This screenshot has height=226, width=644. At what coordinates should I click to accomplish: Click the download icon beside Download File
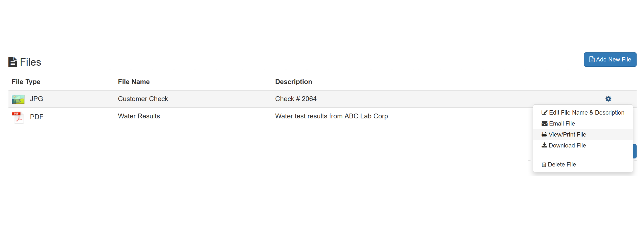[544, 145]
